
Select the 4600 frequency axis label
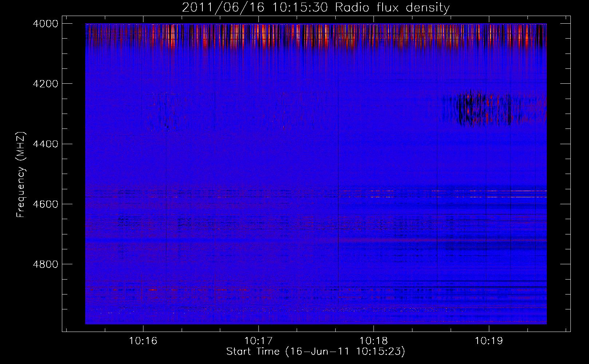click(x=46, y=204)
